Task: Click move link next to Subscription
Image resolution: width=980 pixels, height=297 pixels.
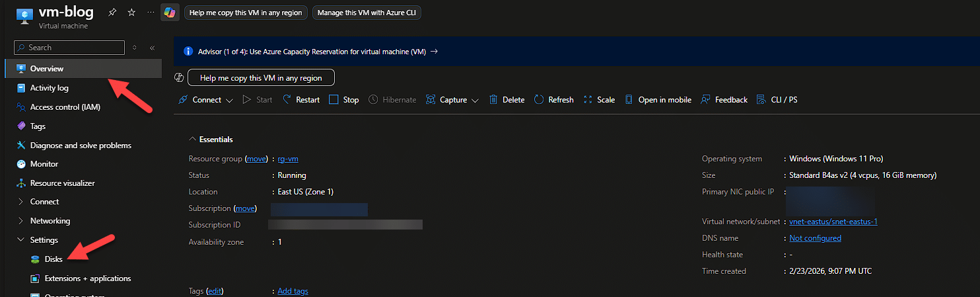Action: point(245,208)
